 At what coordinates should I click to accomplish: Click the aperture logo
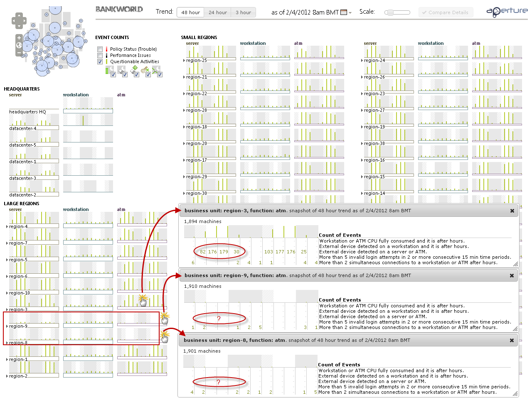[x=507, y=11]
